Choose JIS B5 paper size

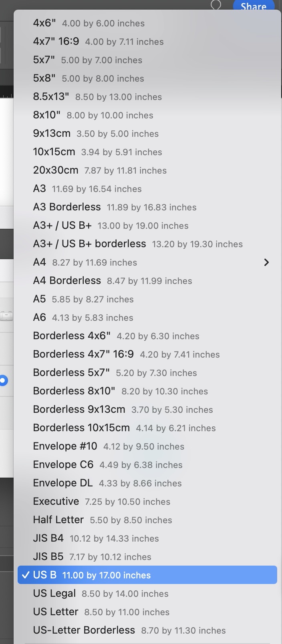(92, 556)
